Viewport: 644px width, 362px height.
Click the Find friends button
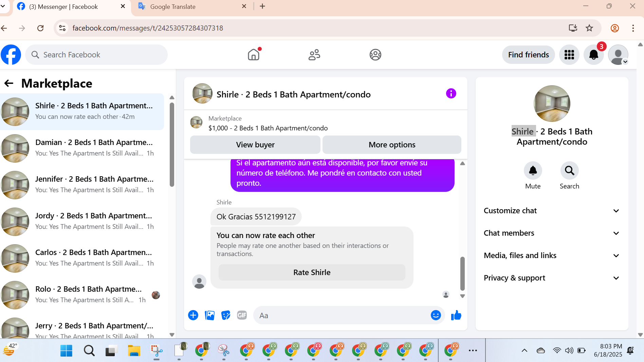click(528, 55)
